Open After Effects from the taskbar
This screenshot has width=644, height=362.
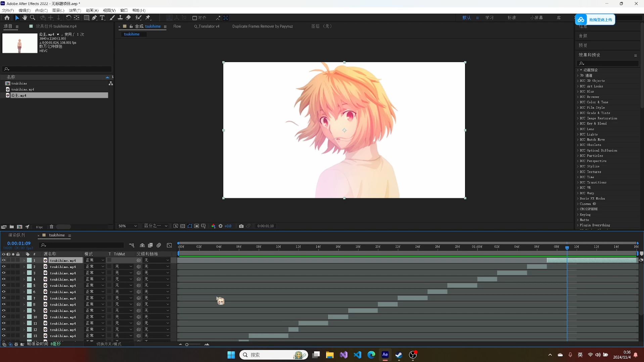[x=385, y=355]
